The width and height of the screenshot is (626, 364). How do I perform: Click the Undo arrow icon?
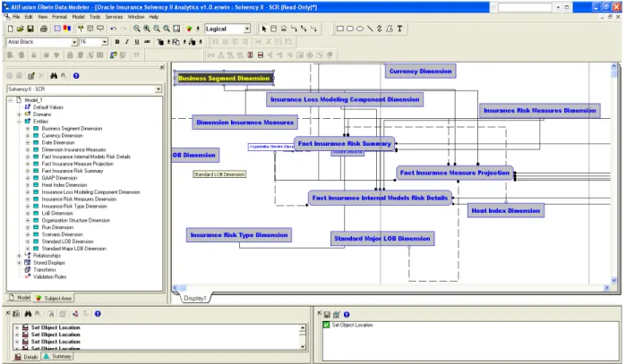(114, 29)
